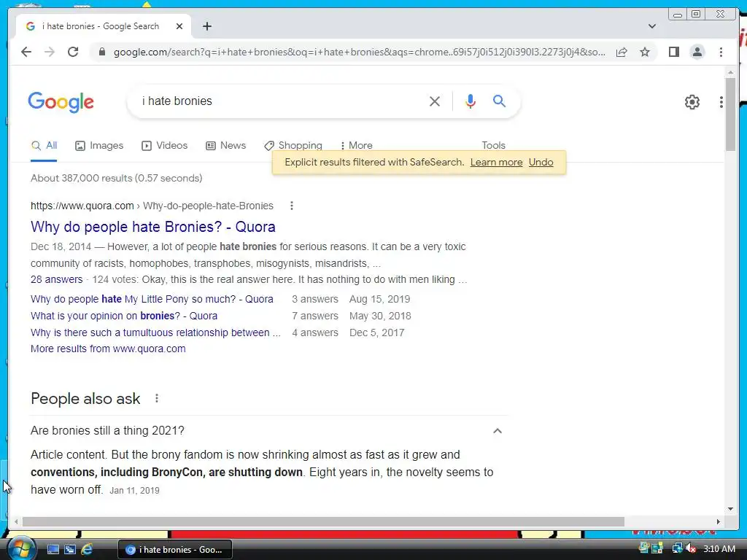The height and width of the screenshot is (560, 747).
Task: View site information via the lock icon
Action: 101,52
